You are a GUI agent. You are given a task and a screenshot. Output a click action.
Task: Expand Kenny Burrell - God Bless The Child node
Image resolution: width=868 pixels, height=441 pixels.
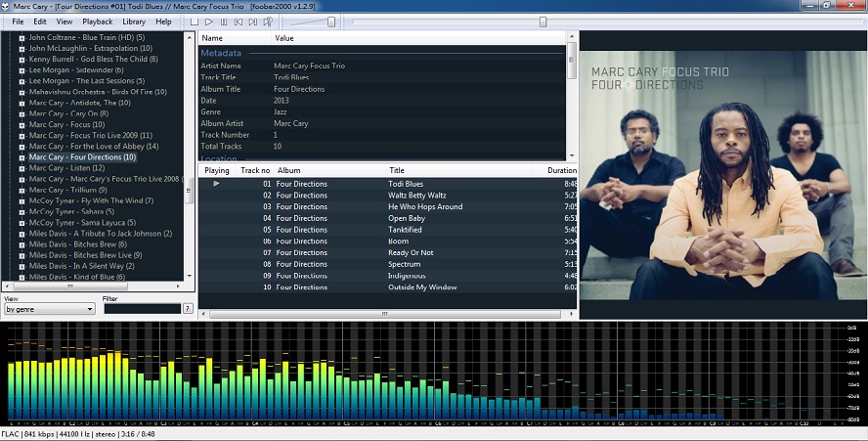[22, 60]
